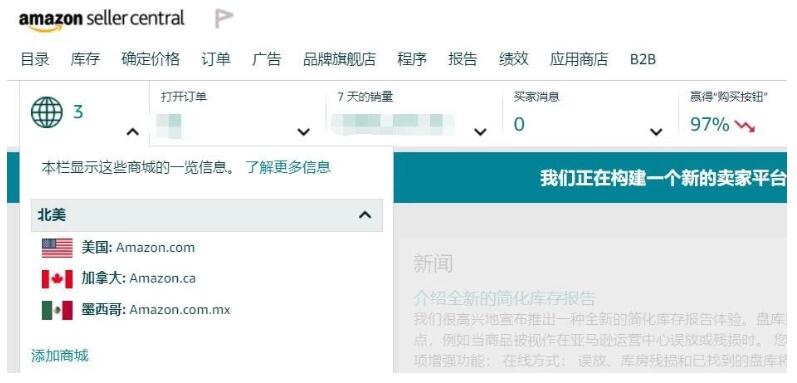This screenshot has height=383, width=797.
Task: Click the 了解更多信息 link
Action: tap(288, 167)
